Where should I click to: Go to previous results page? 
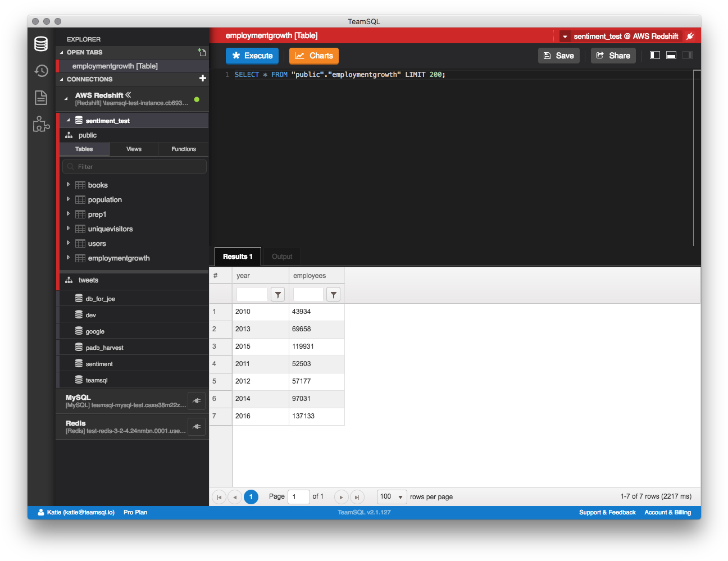click(x=235, y=497)
